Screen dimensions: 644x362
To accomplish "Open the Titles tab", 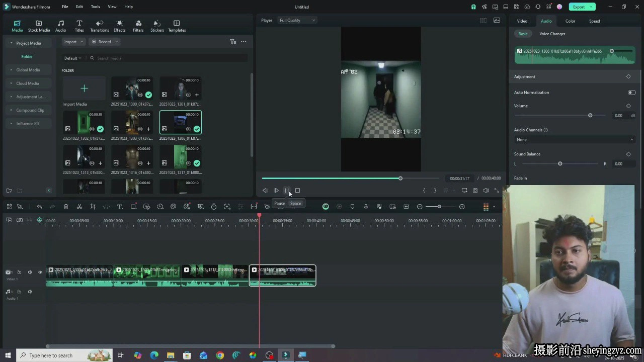I will pyautogui.click(x=79, y=26).
